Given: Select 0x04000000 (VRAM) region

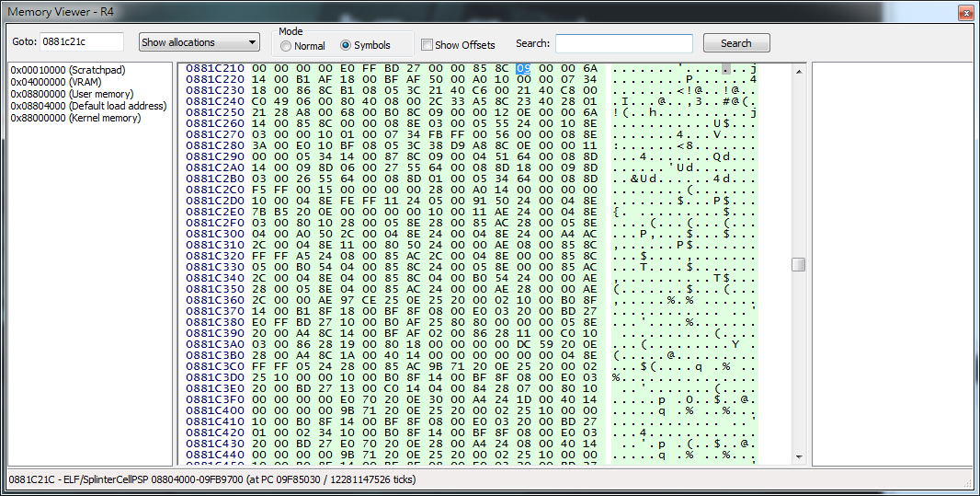Looking at the screenshot, I should tap(56, 82).
